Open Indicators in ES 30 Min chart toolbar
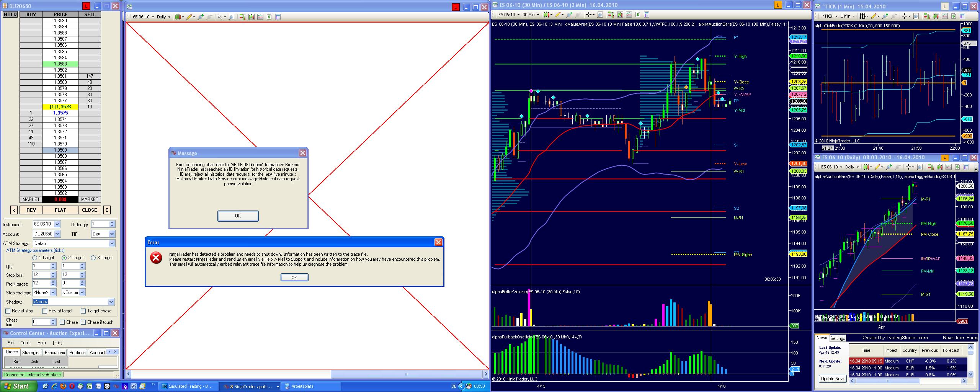 (629, 15)
